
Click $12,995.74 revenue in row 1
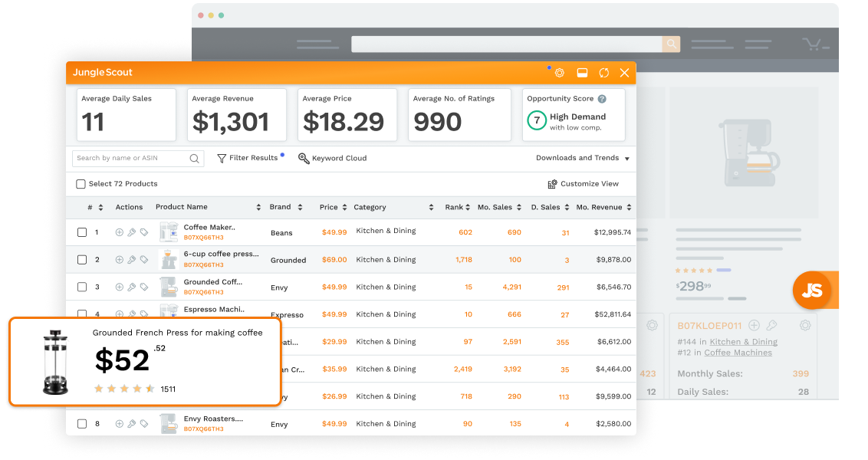[x=612, y=232]
